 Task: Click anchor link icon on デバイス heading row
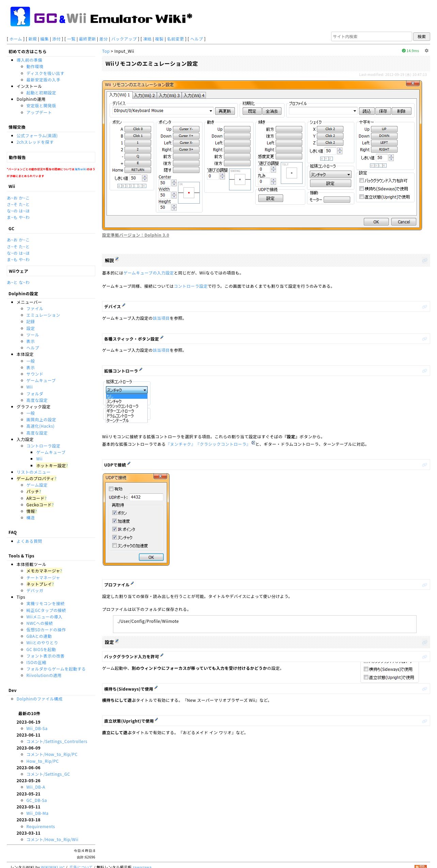424,307
